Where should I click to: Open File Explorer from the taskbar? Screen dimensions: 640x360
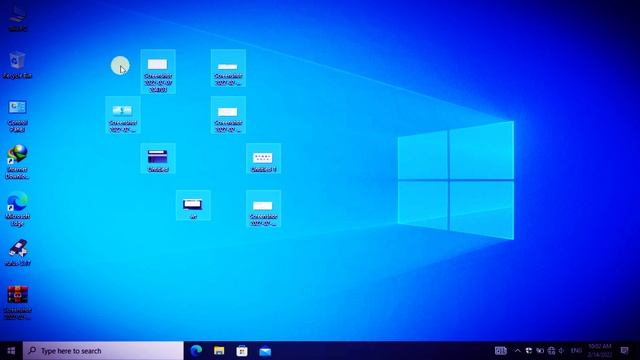(x=219, y=351)
